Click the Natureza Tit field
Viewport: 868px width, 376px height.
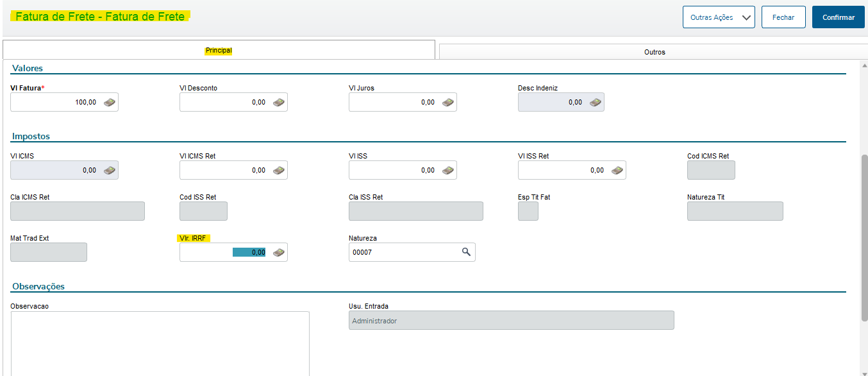click(735, 211)
